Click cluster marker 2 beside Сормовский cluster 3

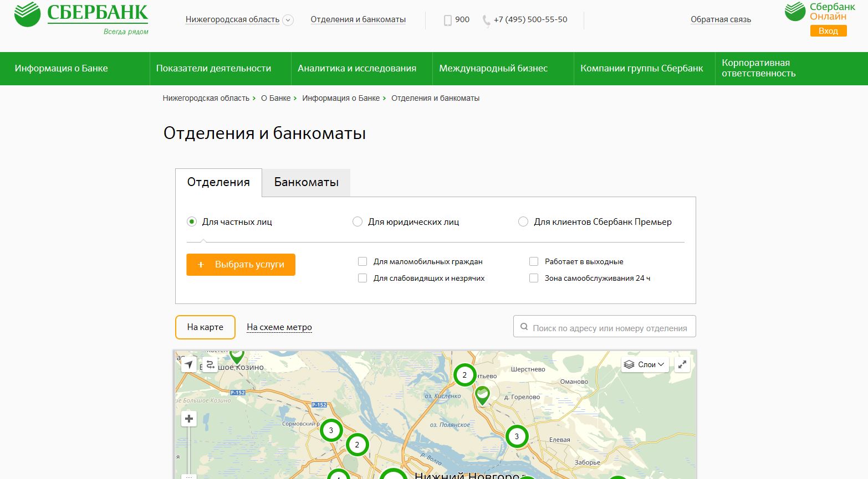[357, 445]
